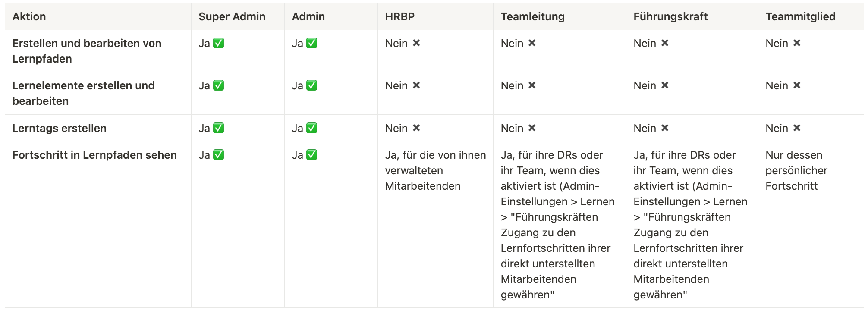The image size is (868, 320).
Task: Click X icon in Teammitglied Lerntags erstellen row
Action: coord(797,128)
